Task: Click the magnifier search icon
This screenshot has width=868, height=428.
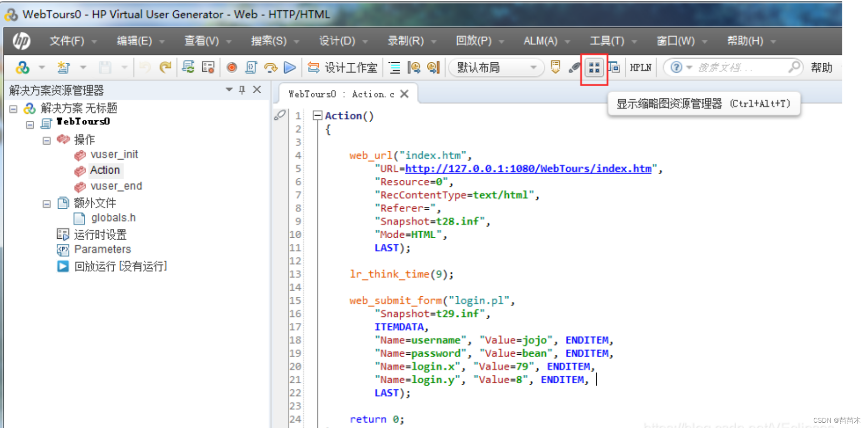Action: [x=794, y=67]
